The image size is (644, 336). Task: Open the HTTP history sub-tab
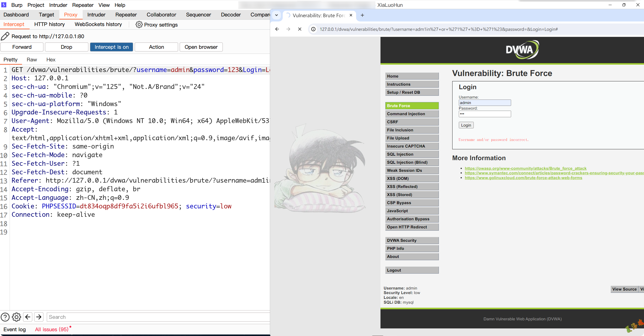(50, 24)
